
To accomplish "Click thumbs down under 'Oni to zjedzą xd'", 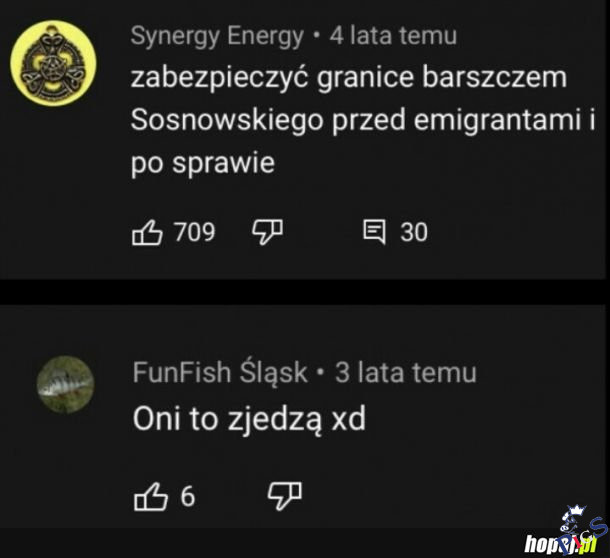I will 285,496.
